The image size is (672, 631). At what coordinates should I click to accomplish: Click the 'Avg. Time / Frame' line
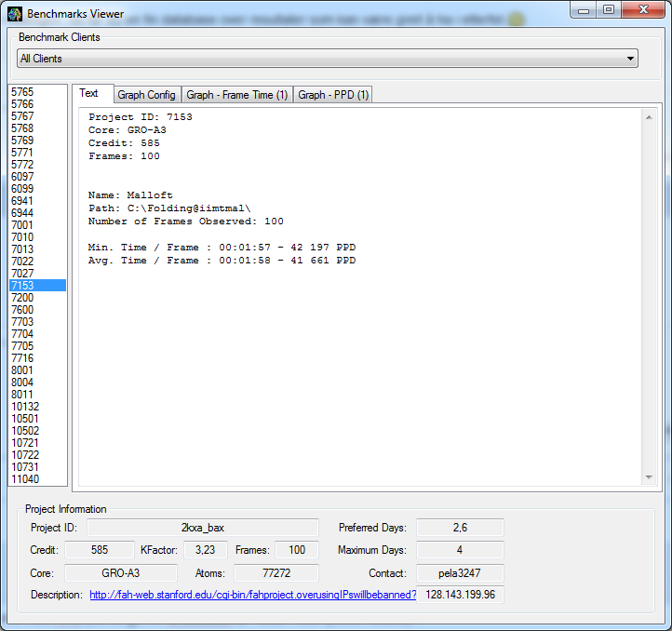222,261
